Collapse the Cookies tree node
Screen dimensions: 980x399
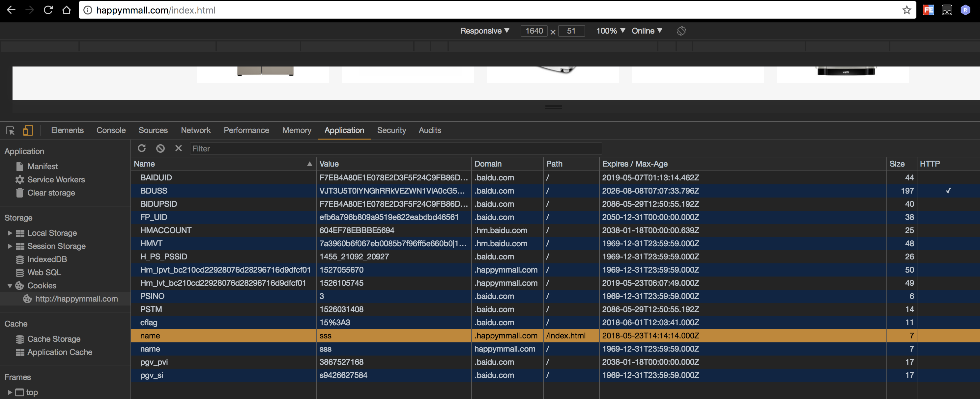(x=10, y=286)
